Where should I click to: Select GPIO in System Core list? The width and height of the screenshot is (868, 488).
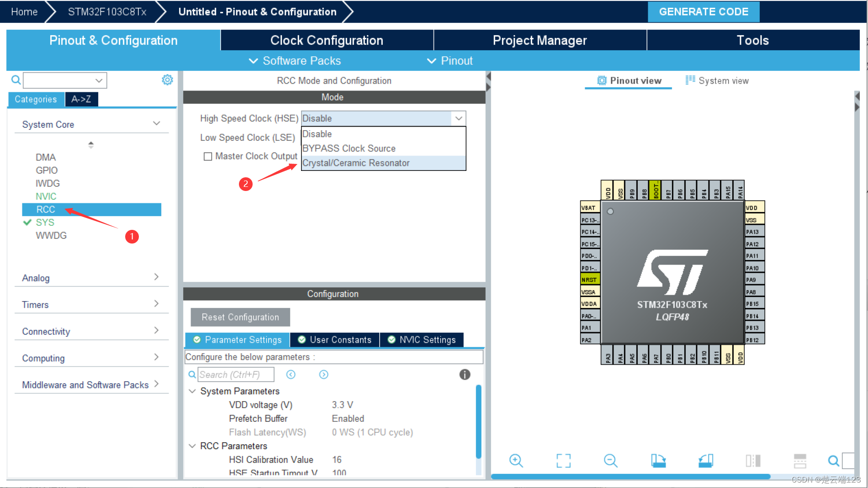click(x=47, y=170)
